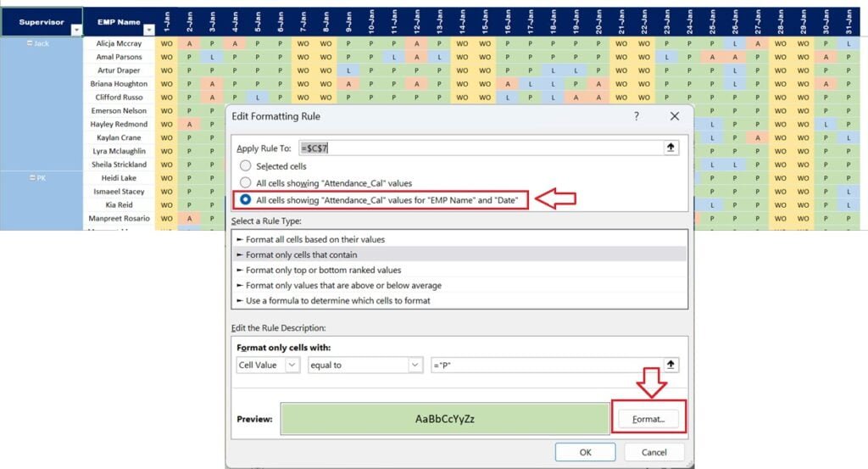
Task: Collapse the PK supervisor group
Action: [32, 178]
